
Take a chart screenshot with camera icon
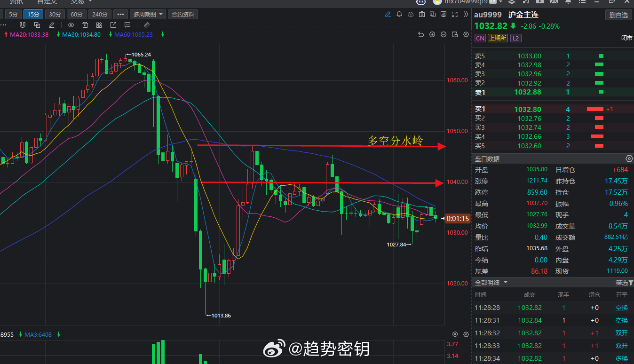click(421, 15)
